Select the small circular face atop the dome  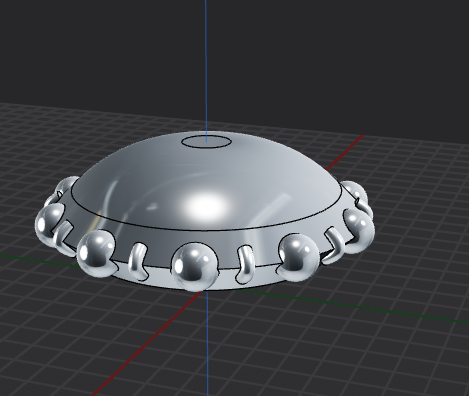[206, 142]
